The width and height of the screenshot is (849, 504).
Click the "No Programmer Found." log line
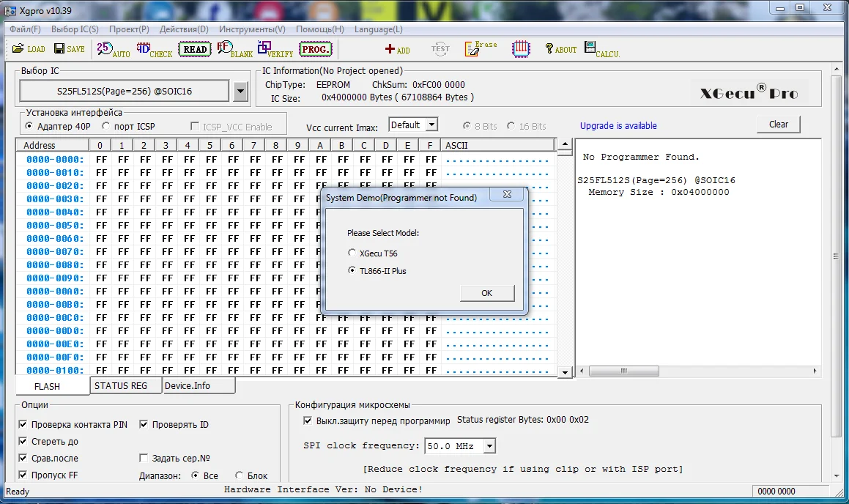point(640,157)
